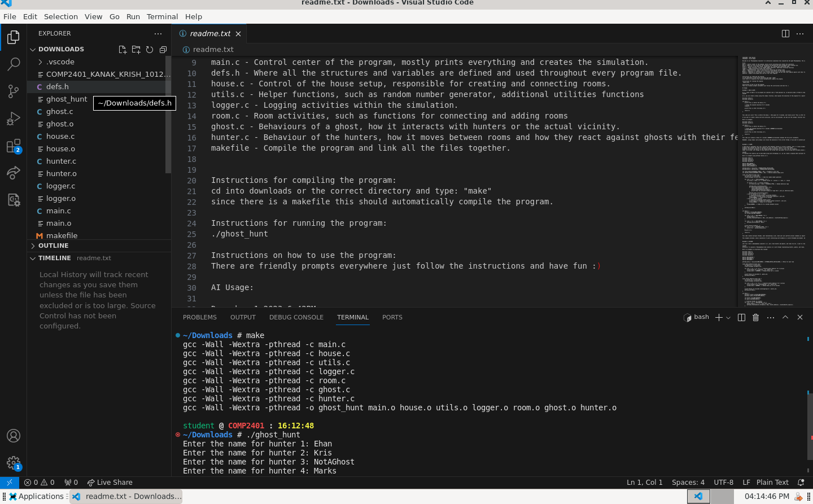Screen dimensions: 813x504
Task: Switch to the PORTS panel tab
Action: pos(392,317)
